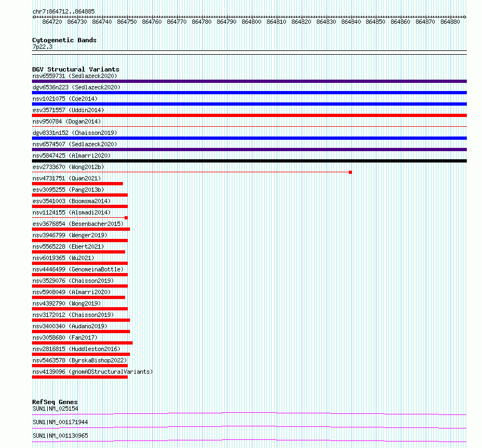Viewport: 482px width, 448px height.
Task: Click the DGV Structural Variants track title
Action: [x=76, y=69]
